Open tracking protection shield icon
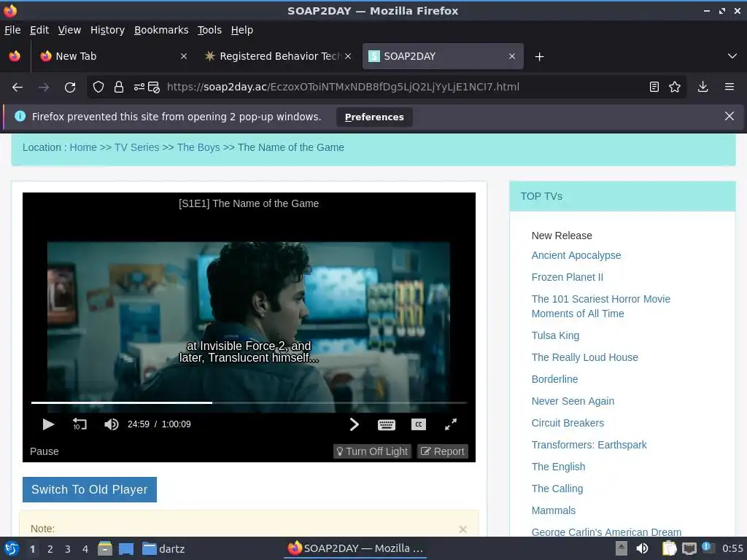Viewport: 747px width, 560px height. tap(98, 87)
